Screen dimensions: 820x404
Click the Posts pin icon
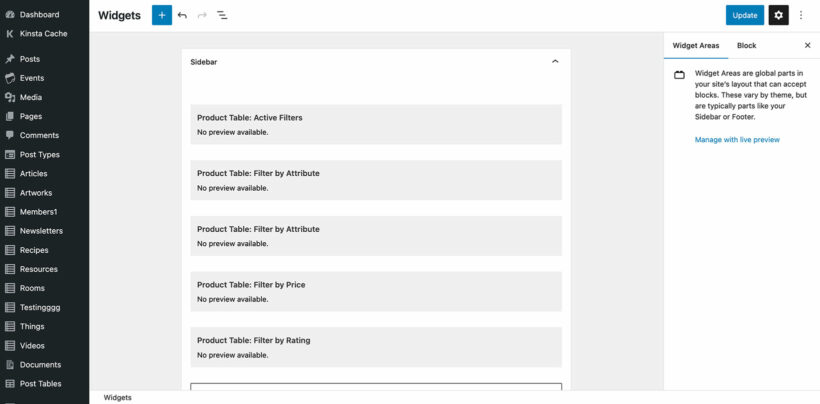(x=9, y=59)
